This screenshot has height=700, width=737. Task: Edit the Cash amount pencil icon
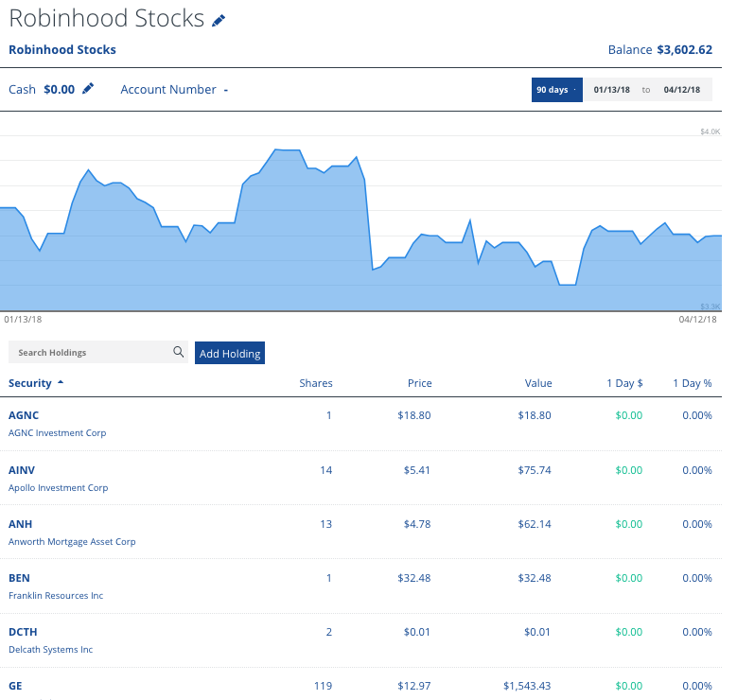88,88
